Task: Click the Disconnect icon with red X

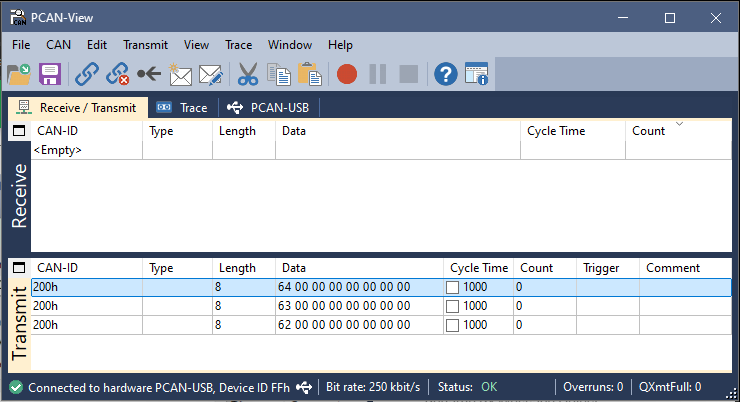Action: click(118, 74)
